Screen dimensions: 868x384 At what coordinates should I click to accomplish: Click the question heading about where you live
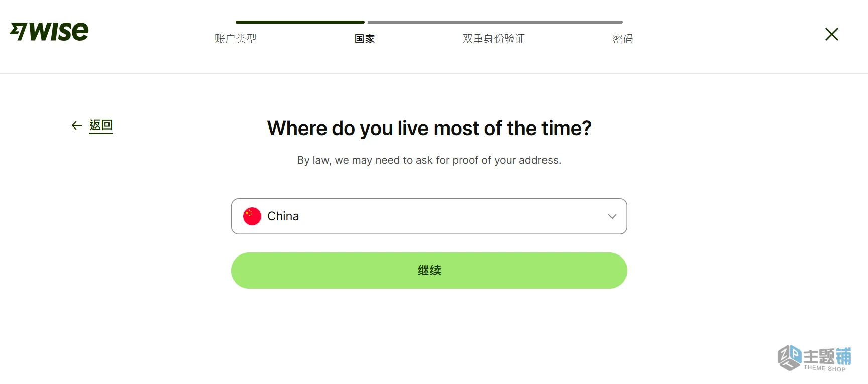click(x=428, y=129)
